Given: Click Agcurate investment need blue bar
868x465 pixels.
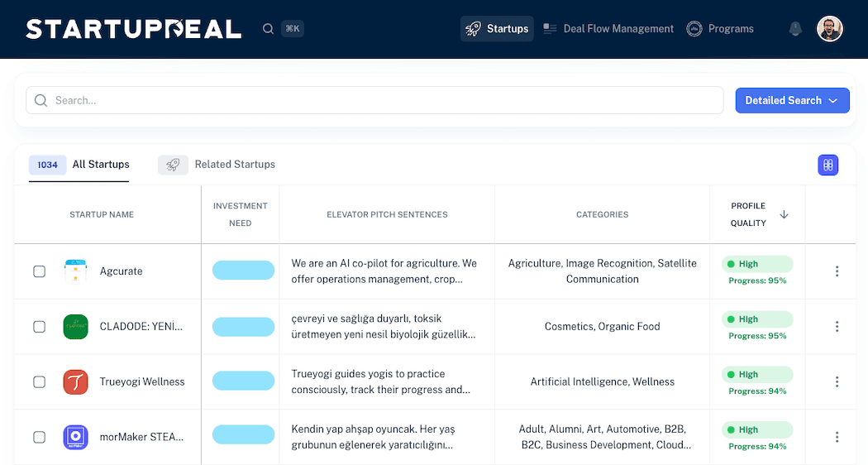Looking at the screenshot, I should (244, 270).
